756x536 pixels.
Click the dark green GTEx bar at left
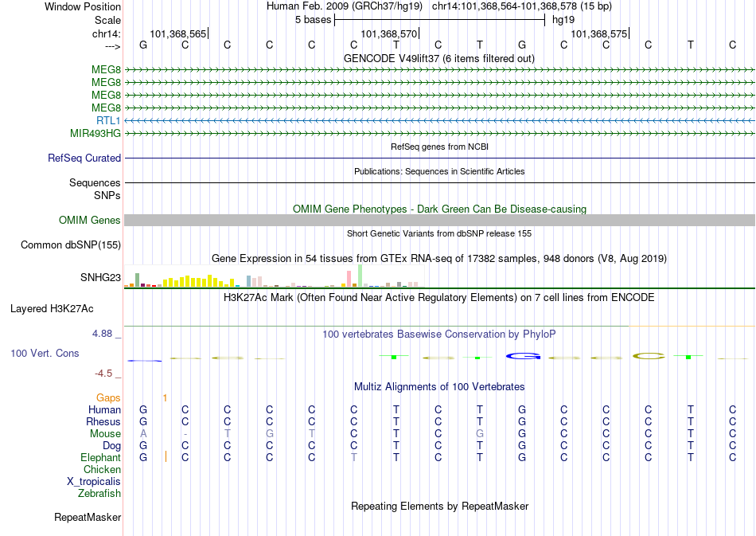click(137, 280)
